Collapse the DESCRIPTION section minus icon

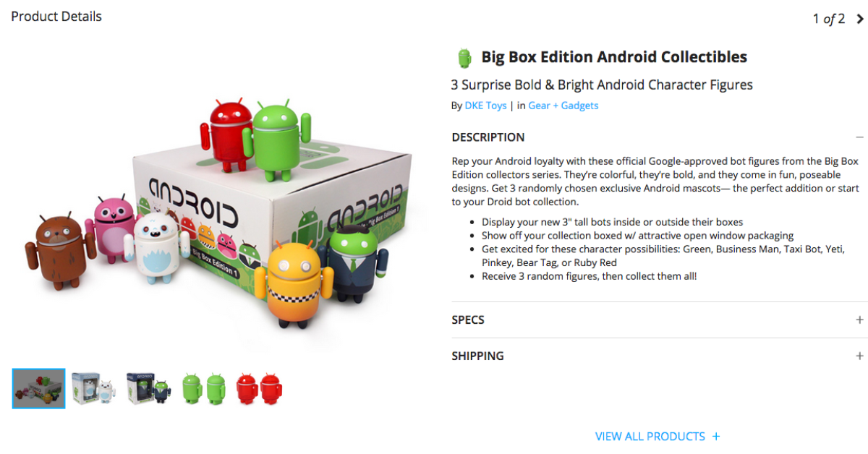coord(859,137)
